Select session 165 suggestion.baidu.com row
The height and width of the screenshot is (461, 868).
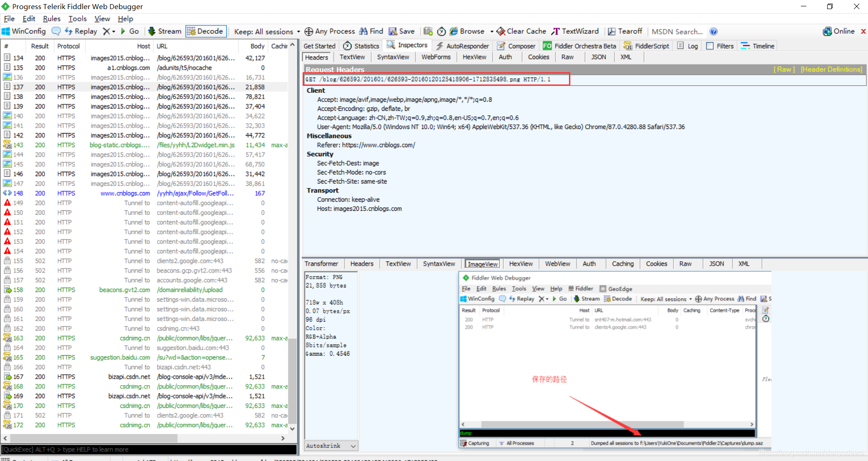point(144,358)
